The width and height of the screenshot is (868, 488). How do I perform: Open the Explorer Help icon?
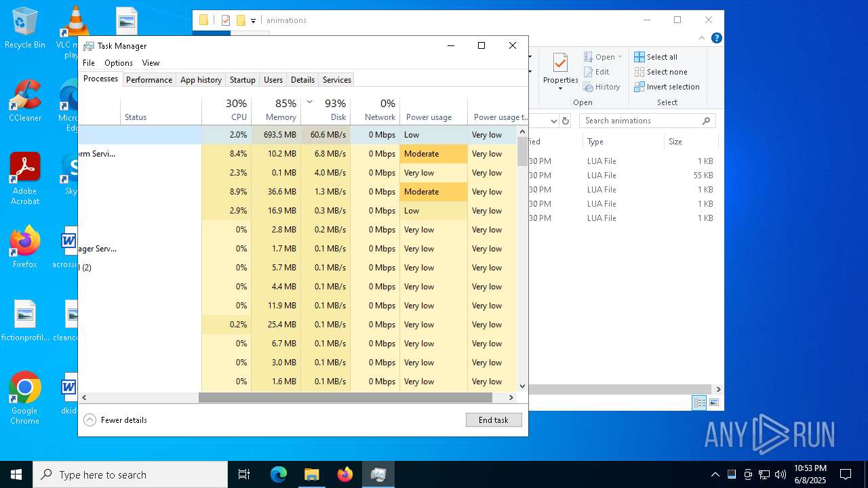716,38
